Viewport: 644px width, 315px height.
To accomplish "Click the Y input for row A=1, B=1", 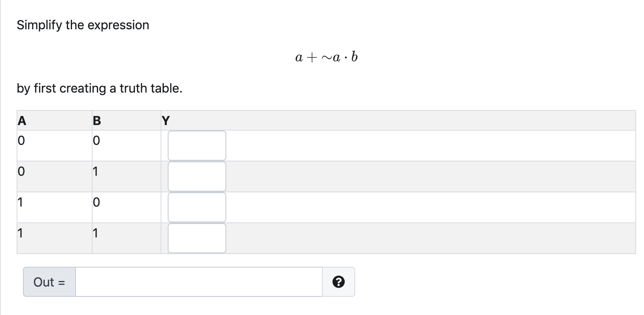I will pos(197,238).
